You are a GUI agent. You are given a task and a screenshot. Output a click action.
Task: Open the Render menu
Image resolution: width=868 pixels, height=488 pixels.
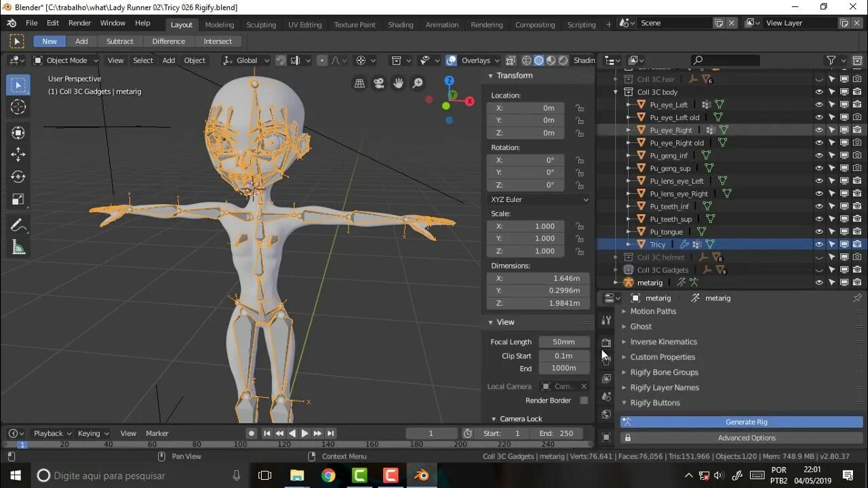[79, 23]
